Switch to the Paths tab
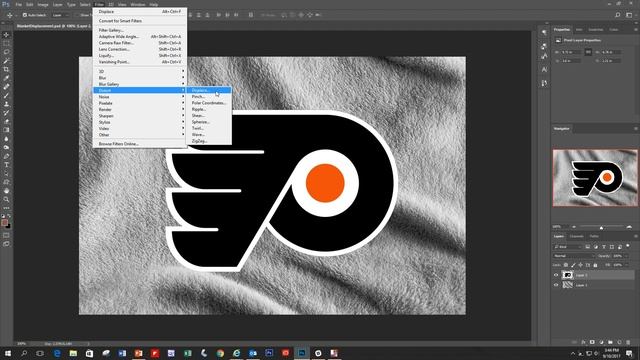 (594, 236)
